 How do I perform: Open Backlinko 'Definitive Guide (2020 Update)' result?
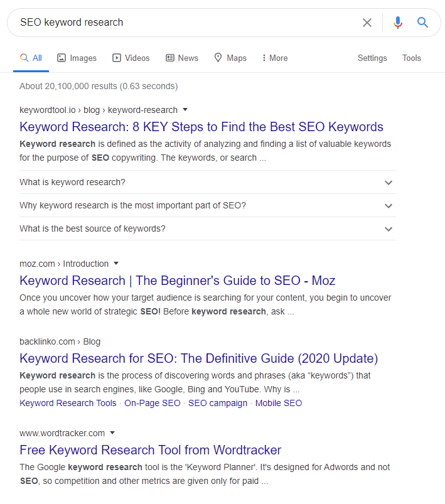[x=199, y=358]
